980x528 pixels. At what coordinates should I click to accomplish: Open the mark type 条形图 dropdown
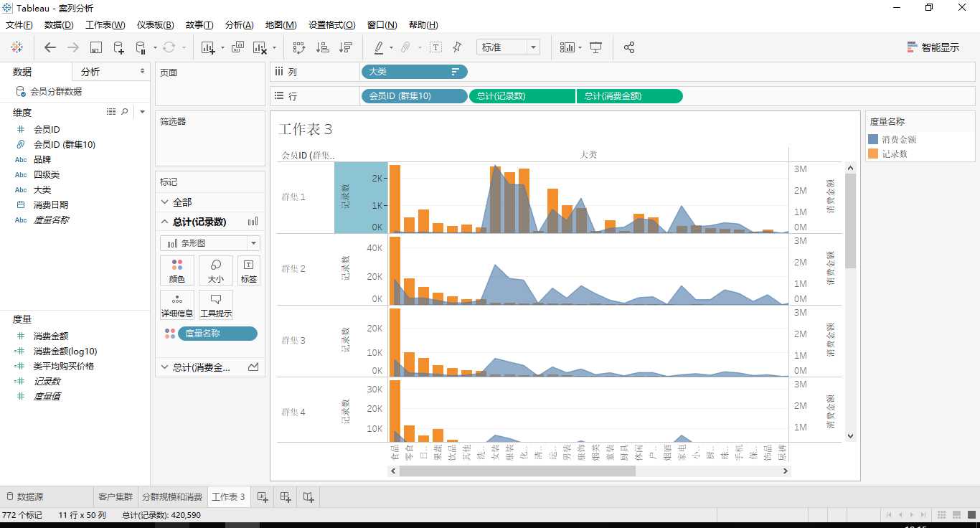click(209, 243)
